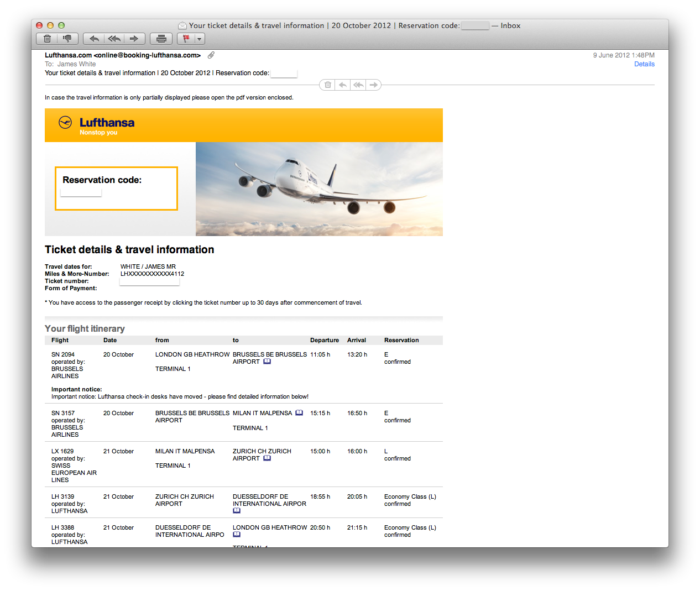Click flight number SN 2094
This screenshot has height=591, width=700.
point(63,354)
